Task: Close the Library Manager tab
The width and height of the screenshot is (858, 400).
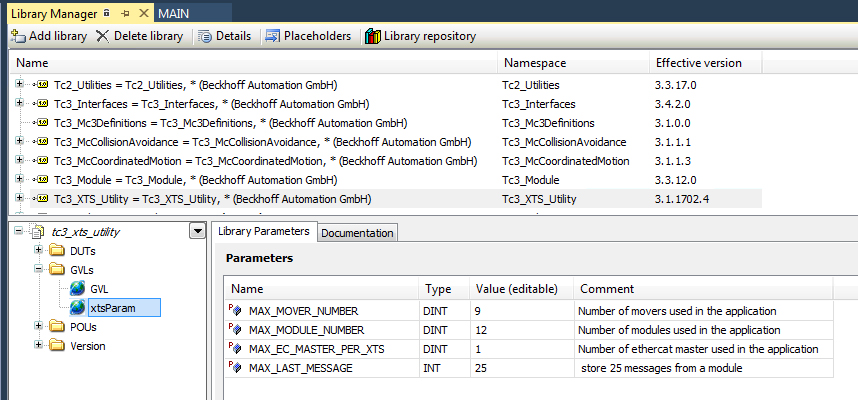Action: [x=143, y=13]
